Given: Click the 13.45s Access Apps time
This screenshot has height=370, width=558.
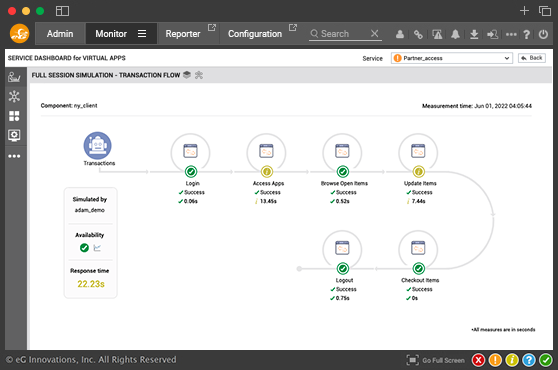Looking at the screenshot, I should [268, 201].
